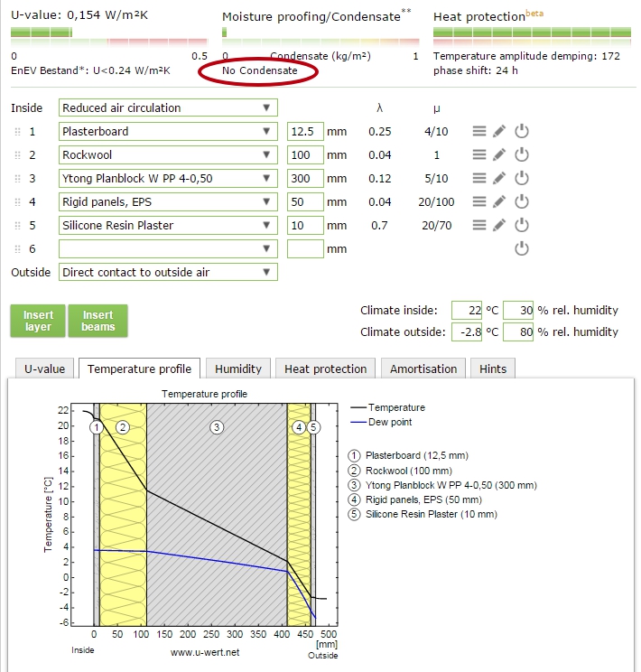Click the U-value green rating bar
Image resolution: width=641 pixels, height=672 pixels.
click(x=42, y=33)
